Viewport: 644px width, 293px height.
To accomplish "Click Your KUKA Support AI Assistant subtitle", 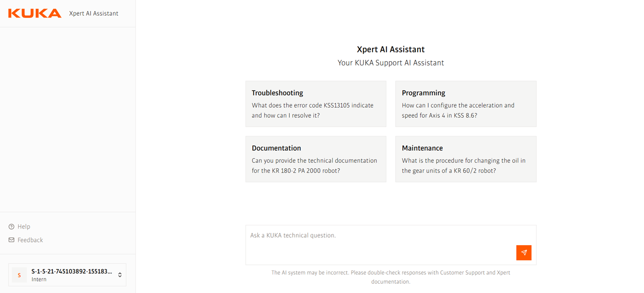I will pos(391,63).
